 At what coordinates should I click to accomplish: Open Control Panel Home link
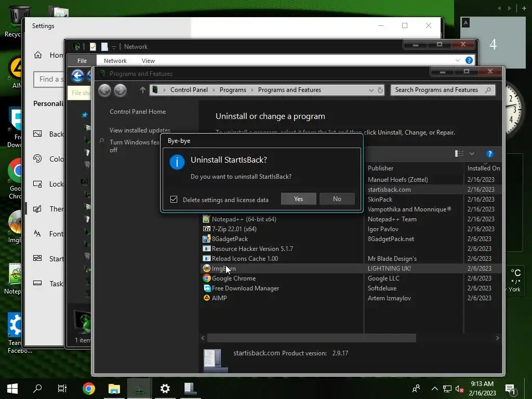(x=138, y=112)
